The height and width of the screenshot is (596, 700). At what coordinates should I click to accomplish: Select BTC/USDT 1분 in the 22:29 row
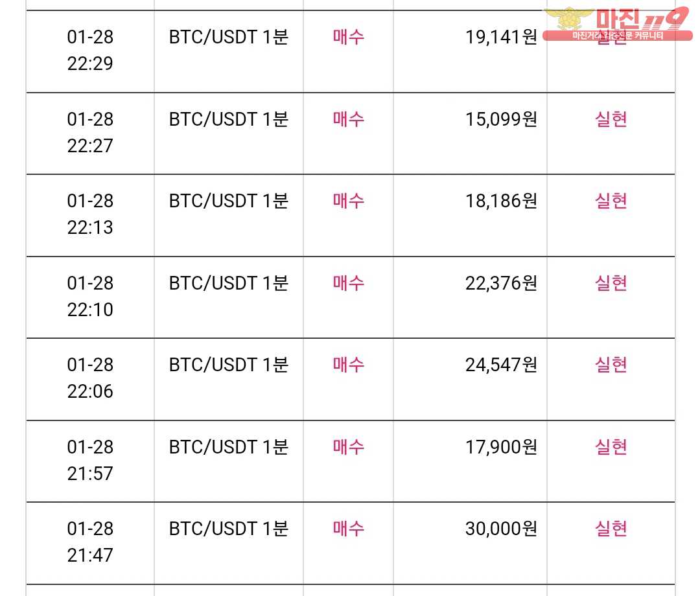(x=228, y=37)
